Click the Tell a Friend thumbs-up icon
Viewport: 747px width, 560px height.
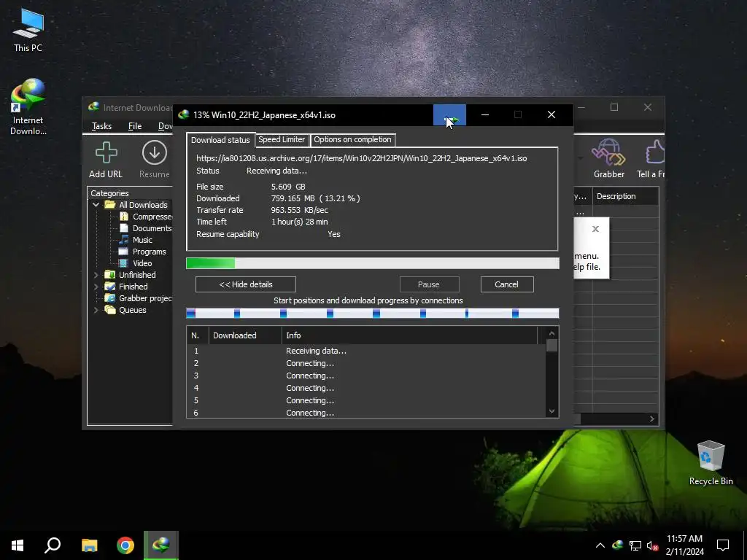click(655, 152)
